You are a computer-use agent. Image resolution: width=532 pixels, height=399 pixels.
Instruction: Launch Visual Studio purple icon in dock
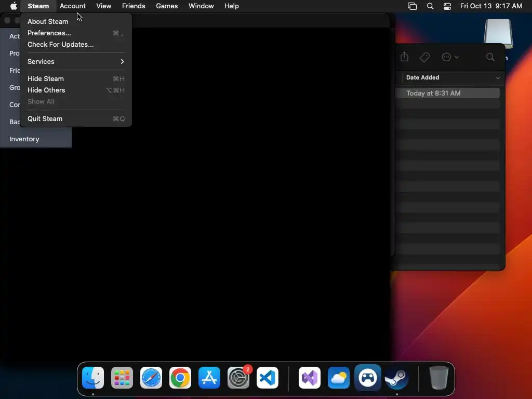(310, 378)
